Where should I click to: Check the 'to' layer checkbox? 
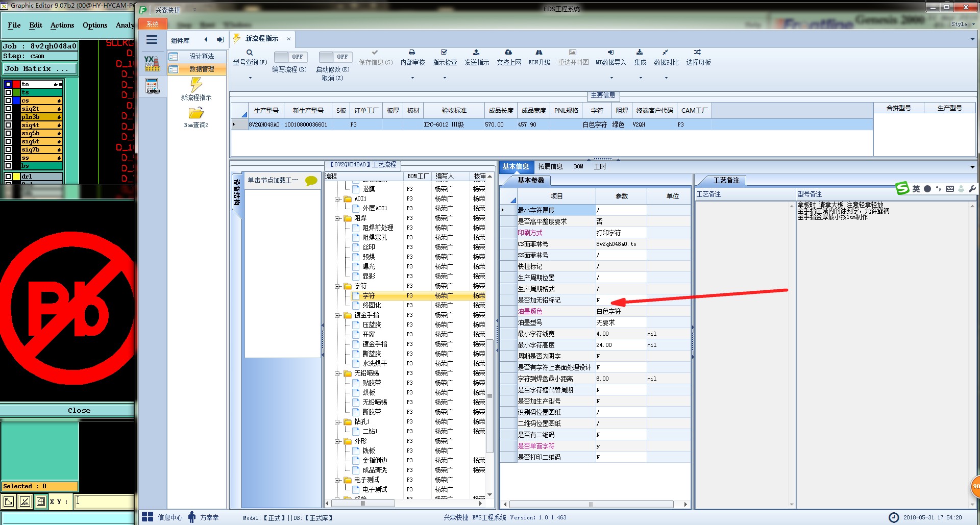(x=8, y=84)
